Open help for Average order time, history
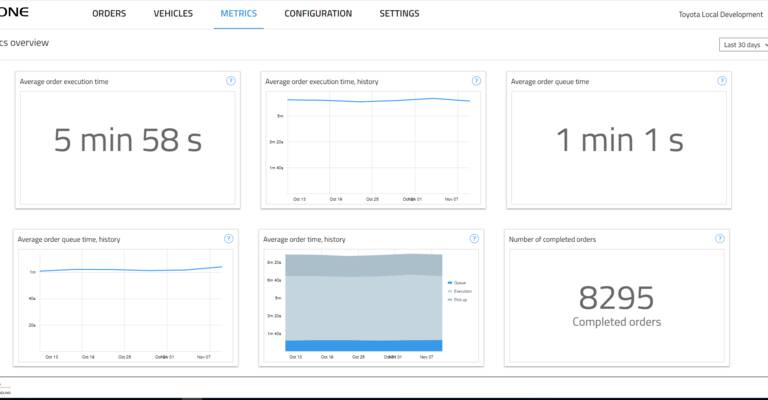Screen dimensions: 768x400 [474, 238]
